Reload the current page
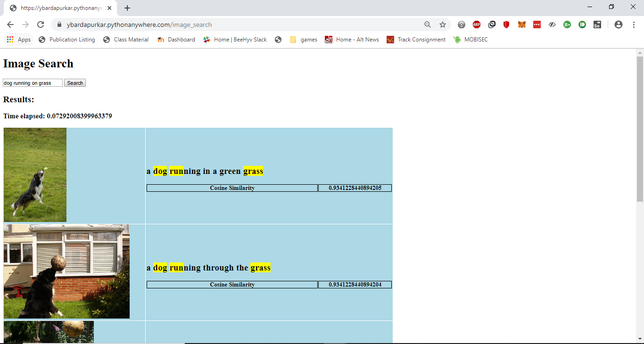This screenshot has height=344, width=644. coord(41,25)
